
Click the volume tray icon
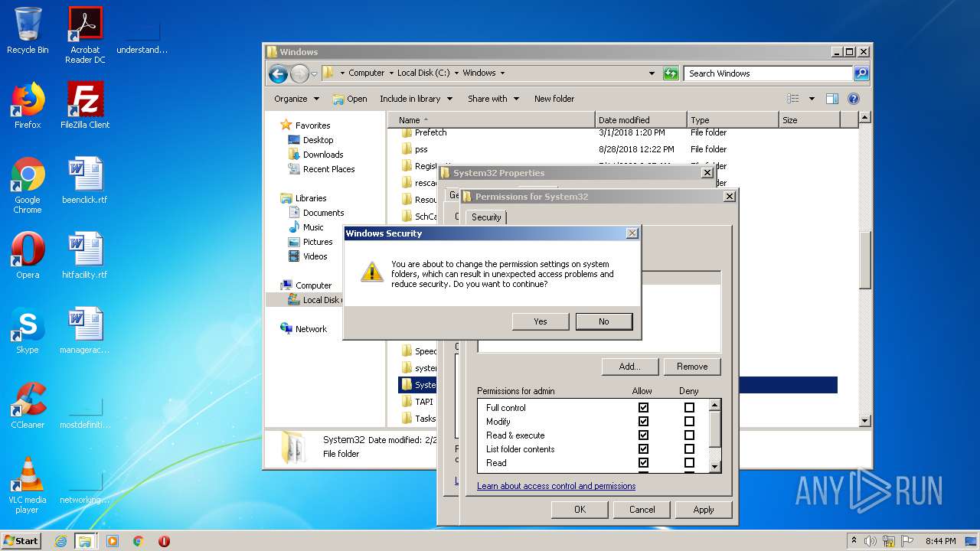[871, 541]
